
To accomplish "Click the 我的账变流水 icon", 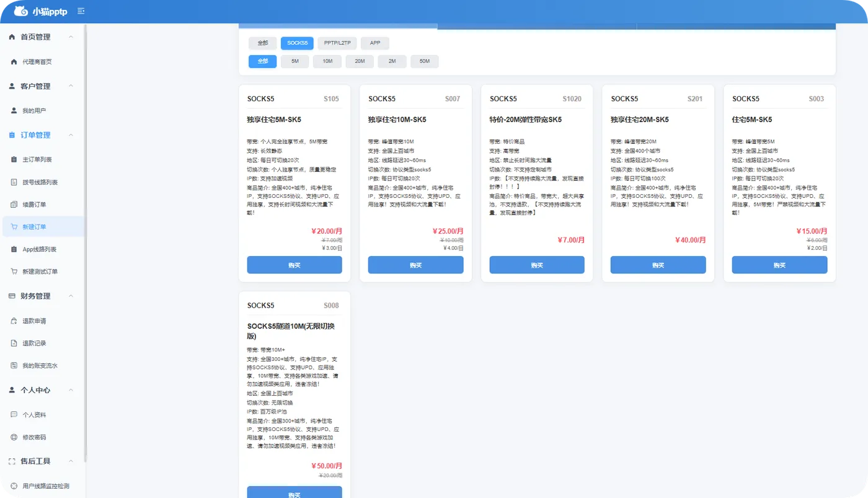I will [x=14, y=366].
